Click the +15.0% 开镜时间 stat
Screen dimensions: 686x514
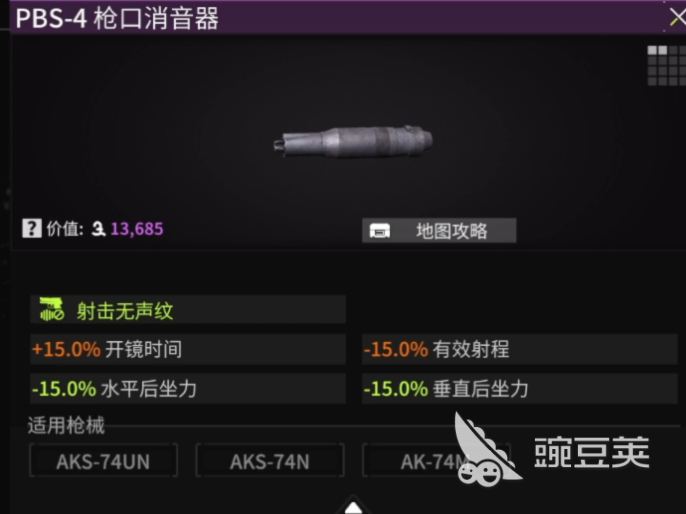tap(188, 349)
